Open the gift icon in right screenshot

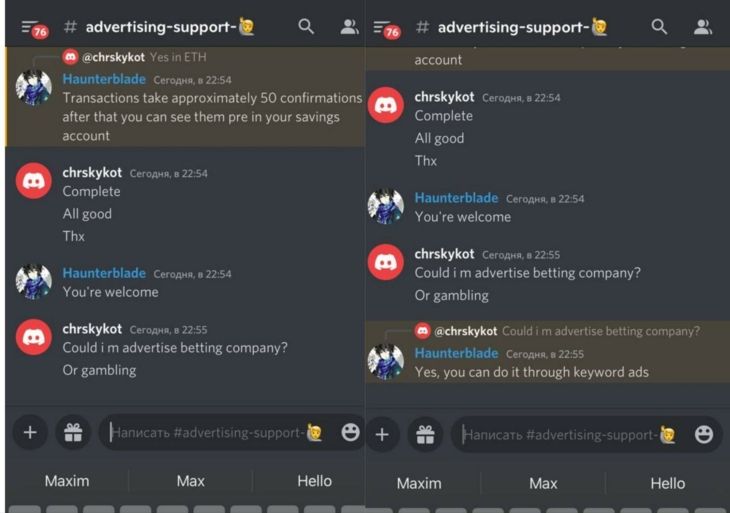pos(425,435)
